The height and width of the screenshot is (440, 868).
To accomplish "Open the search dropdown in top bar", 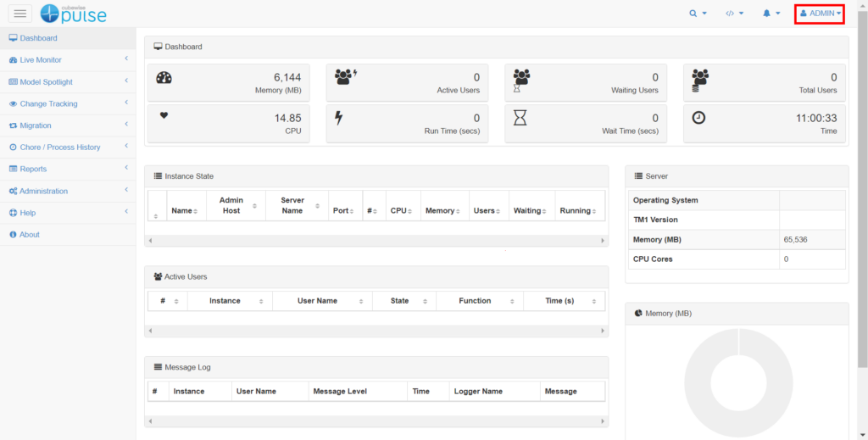I will [x=698, y=14].
